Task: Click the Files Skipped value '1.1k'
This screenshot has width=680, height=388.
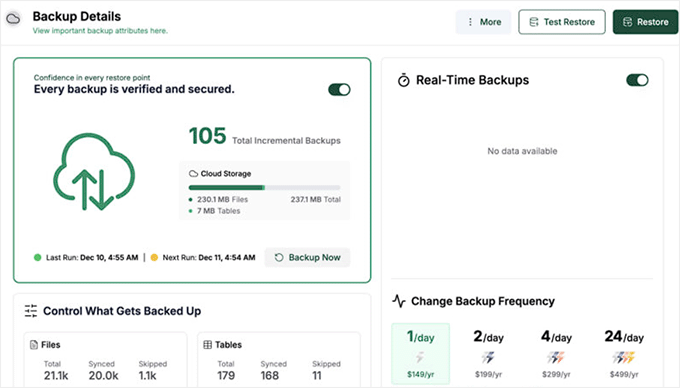Action: 147,376
